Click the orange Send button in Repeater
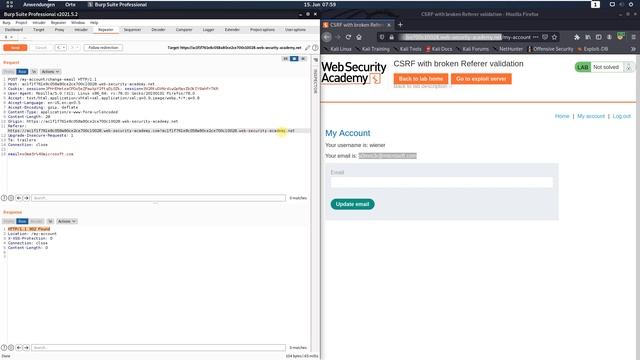This screenshot has width=640, height=360. tap(15, 48)
